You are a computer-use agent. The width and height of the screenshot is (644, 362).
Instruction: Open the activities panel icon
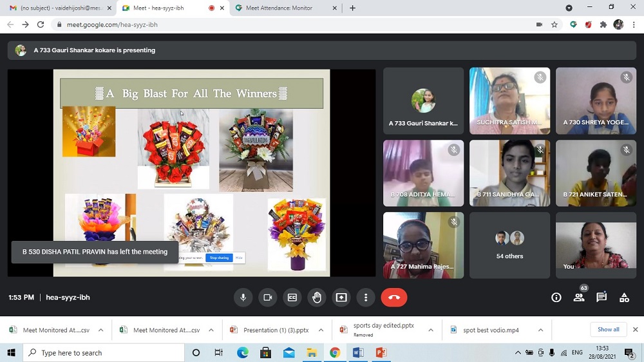pyautogui.click(x=624, y=298)
